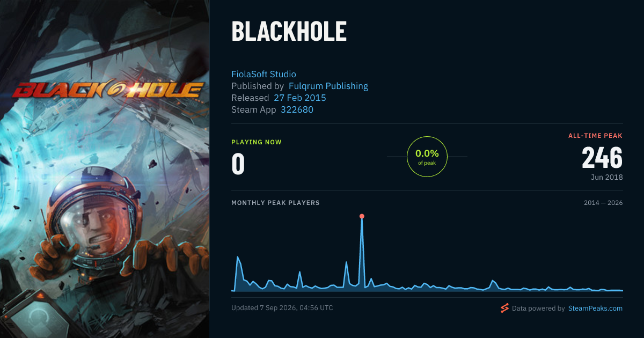Click the early 2015 launch spike on chart
The image size is (644, 338).
click(x=237, y=258)
